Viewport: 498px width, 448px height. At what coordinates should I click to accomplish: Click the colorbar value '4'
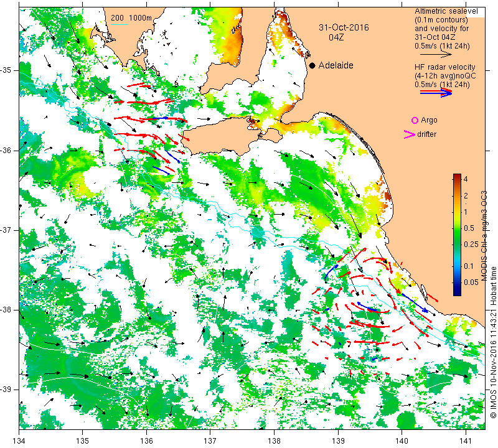tap(466, 179)
